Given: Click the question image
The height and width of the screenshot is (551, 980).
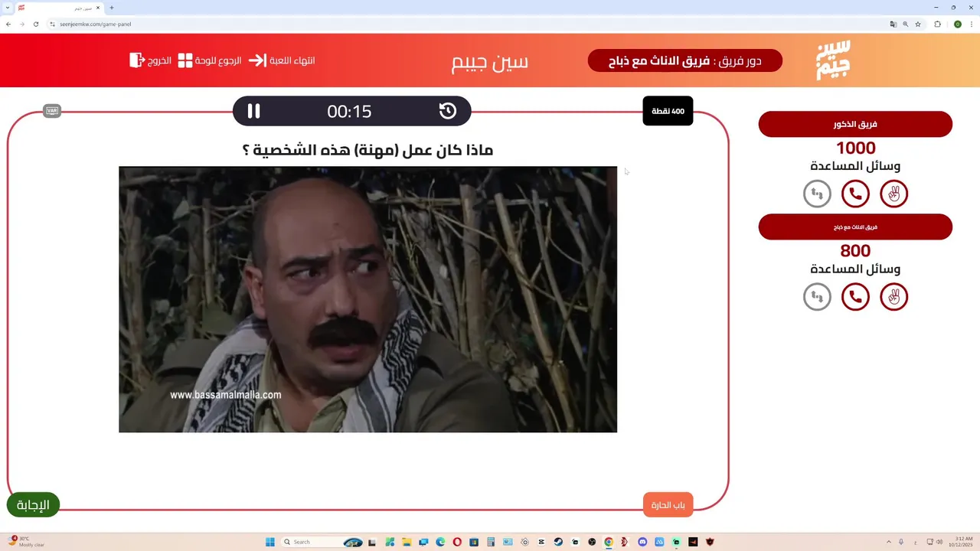Looking at the screenshot, I should pyautogui.click(x=367, y=299).
